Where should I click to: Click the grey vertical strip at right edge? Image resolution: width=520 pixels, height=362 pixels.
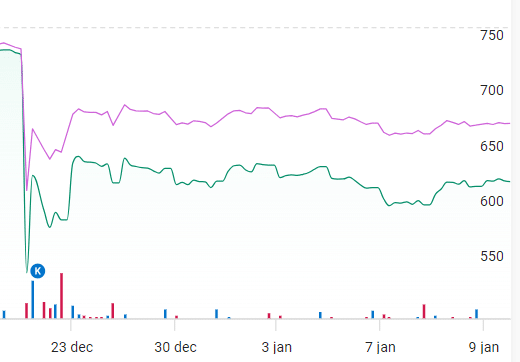(515, 181)
